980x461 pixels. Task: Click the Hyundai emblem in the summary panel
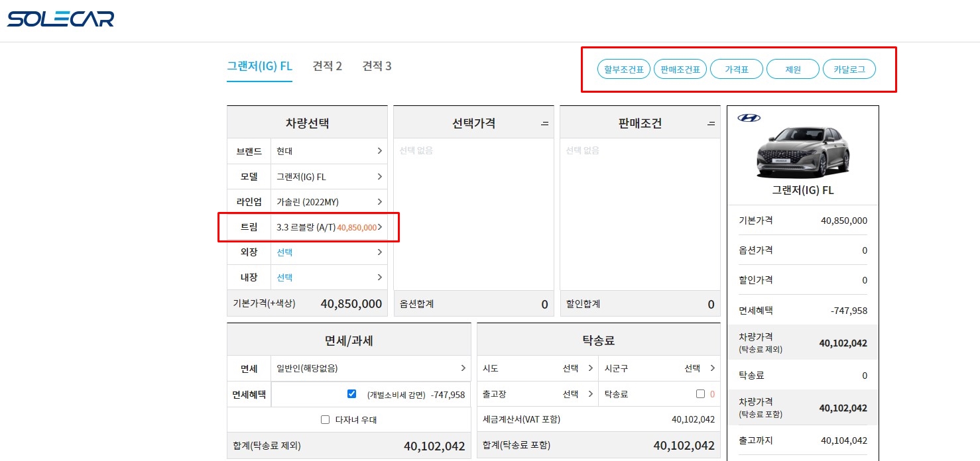coord(749,118)
